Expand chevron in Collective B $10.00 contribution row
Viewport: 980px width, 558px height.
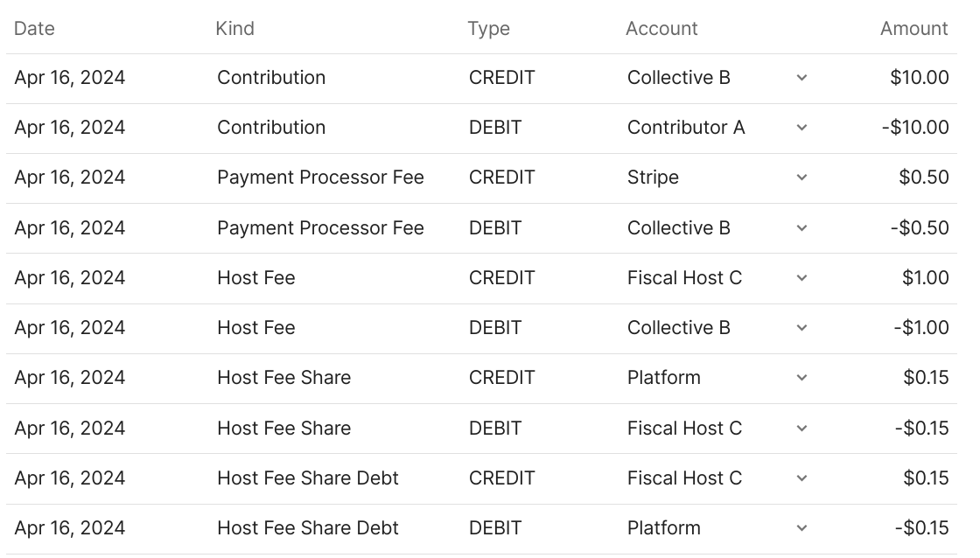click(x=801, y=78)
